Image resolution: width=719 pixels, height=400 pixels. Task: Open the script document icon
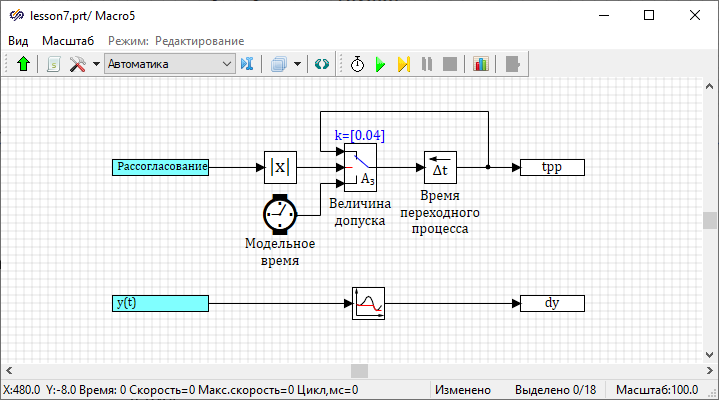point(53,64)
